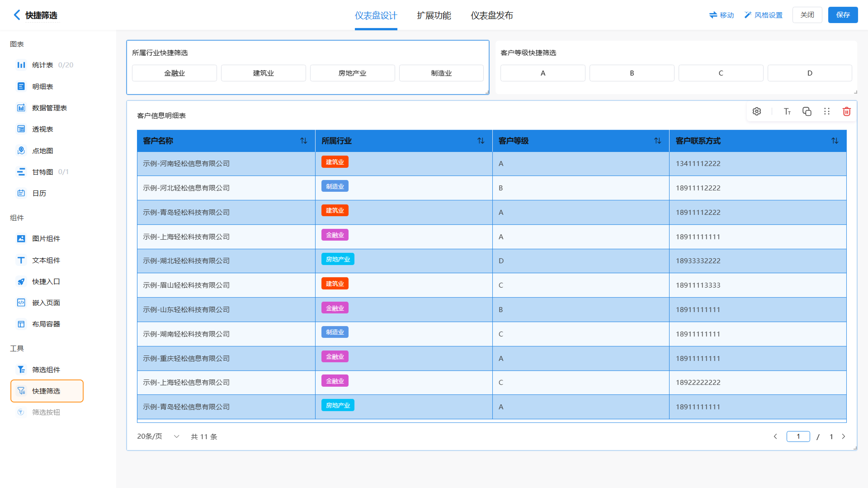Viewport: 868px width, 488px height.
Task: Select the 日历 calendar icon
Action: point(21,193)
